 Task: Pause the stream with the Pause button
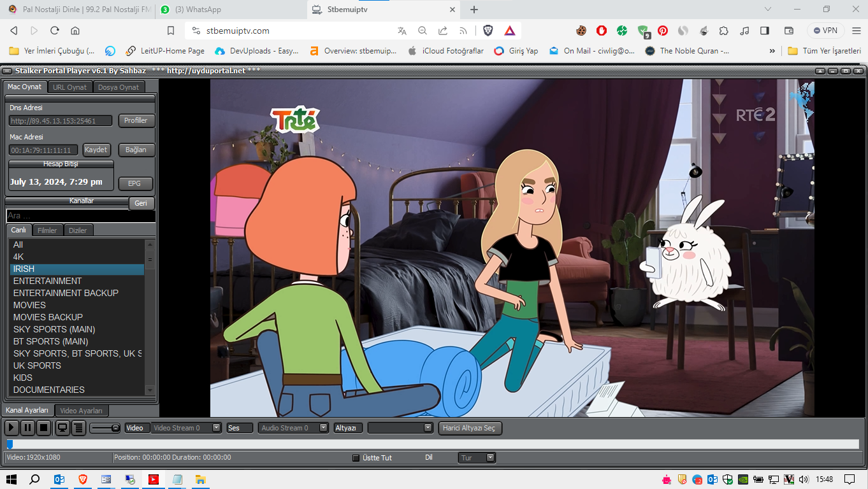click(x=27, y=428)
